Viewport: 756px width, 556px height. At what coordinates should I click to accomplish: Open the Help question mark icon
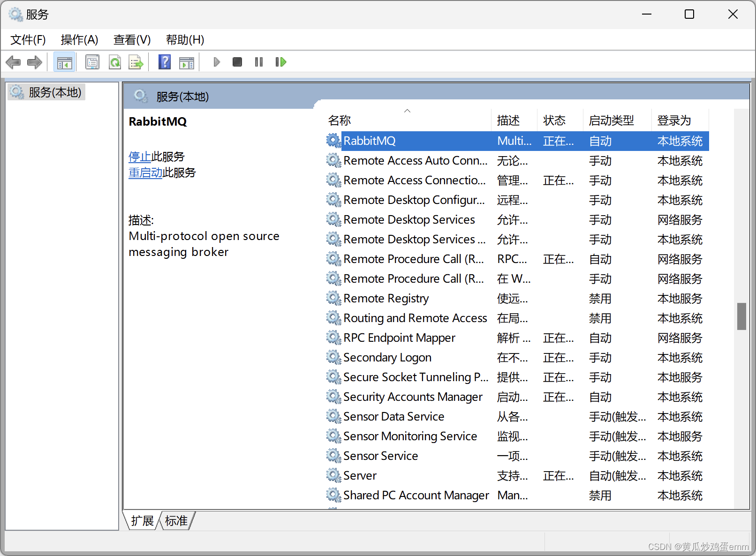165,62
